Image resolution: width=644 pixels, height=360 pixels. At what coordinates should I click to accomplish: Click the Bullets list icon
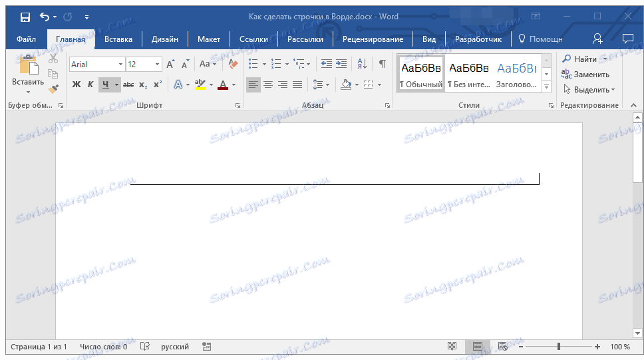coord(253,64)
